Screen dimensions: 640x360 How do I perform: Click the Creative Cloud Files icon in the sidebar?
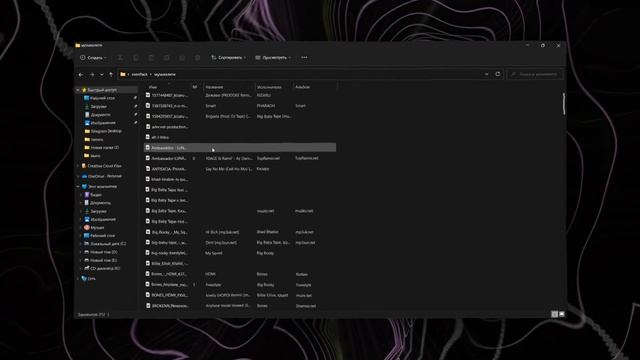pos(84,166)
